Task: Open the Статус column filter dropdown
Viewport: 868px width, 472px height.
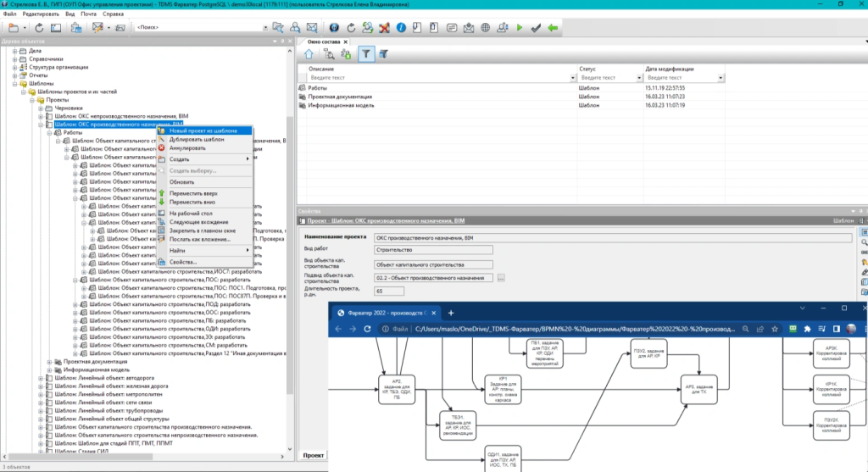Action: coord(637,78)
